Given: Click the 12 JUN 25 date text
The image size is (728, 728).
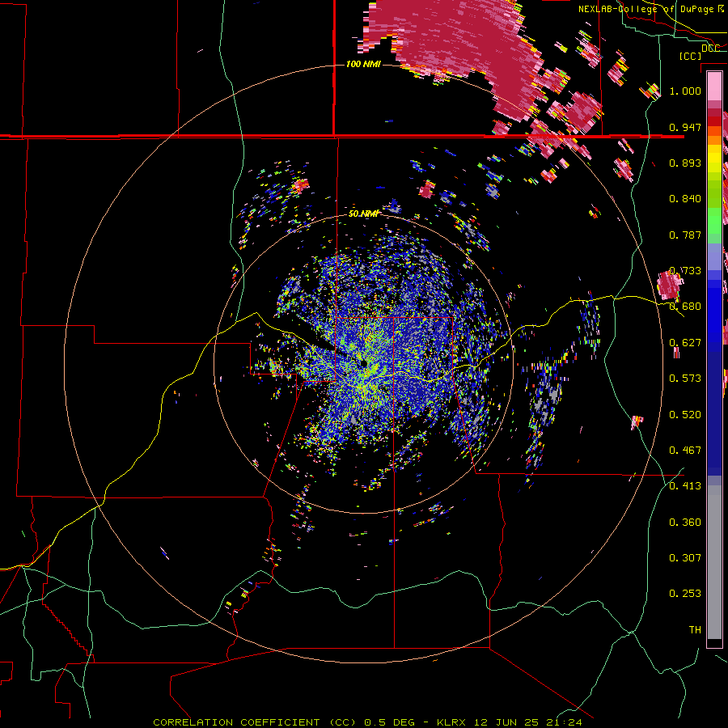Looking at the screenshot, I should coord(506,722).
